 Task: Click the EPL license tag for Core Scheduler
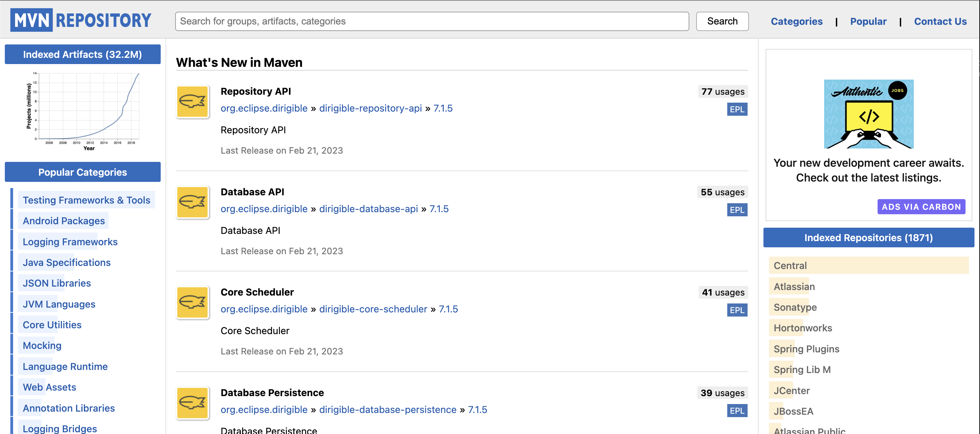737,310
